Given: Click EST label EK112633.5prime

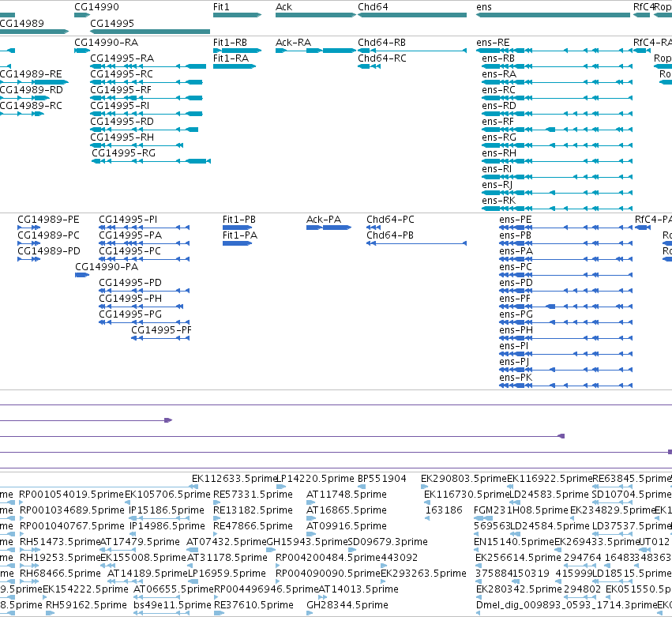Looking at the screenshot, I should click(x=235, y=479).
